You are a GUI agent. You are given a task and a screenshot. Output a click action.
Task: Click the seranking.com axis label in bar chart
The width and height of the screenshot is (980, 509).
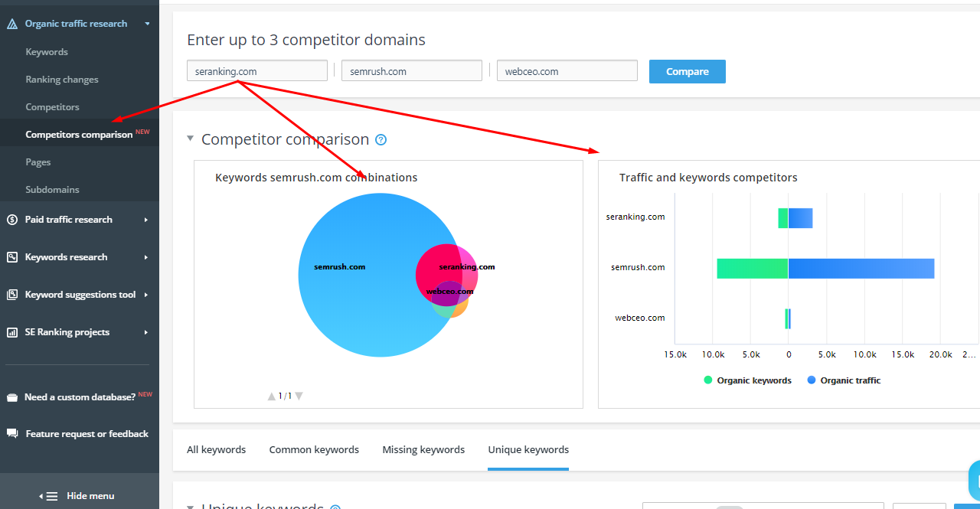coord(635,217)
